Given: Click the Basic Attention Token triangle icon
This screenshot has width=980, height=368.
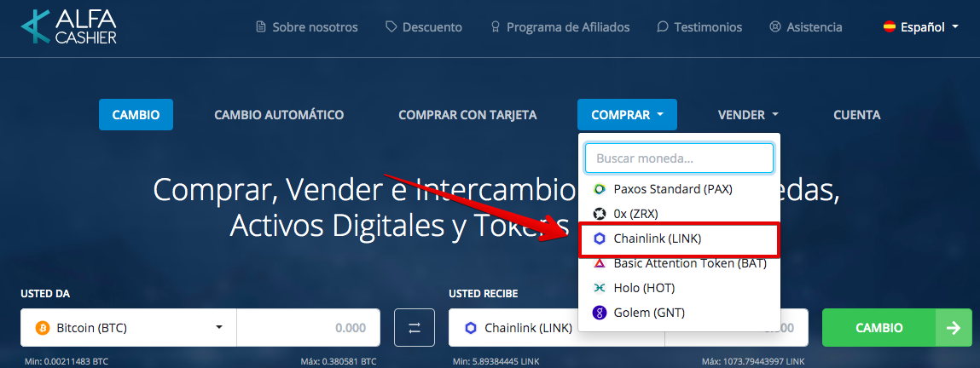Looking at the screenshot, I should (600, 263).
